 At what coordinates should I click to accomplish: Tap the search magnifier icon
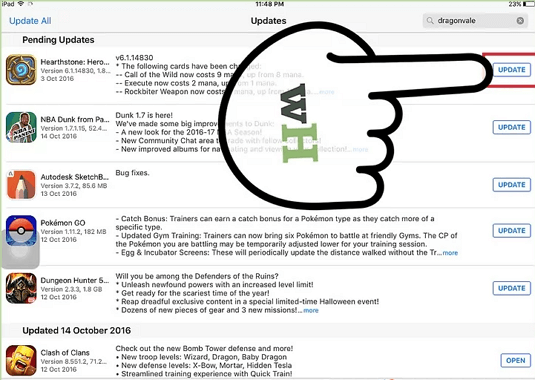point(430,21)
